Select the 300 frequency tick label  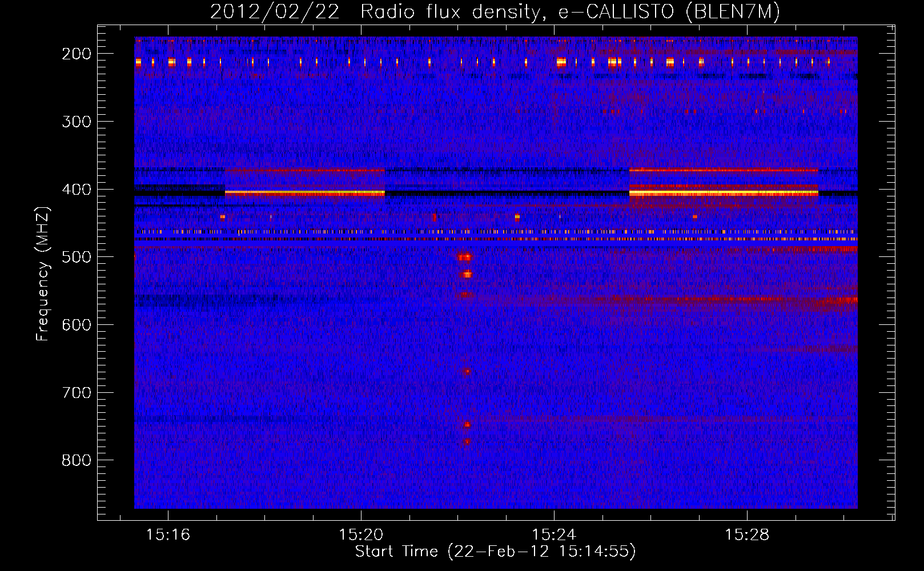pos(77,122)
